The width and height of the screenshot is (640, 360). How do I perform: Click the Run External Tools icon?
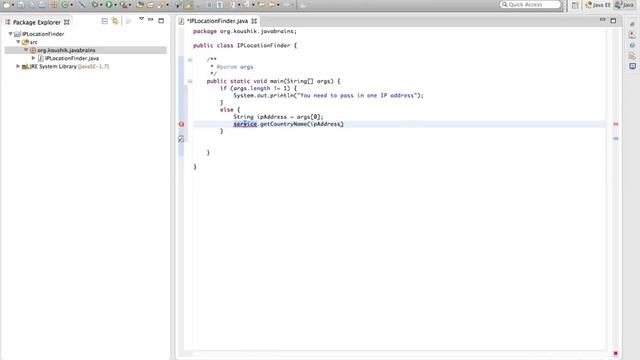(123, 4)
